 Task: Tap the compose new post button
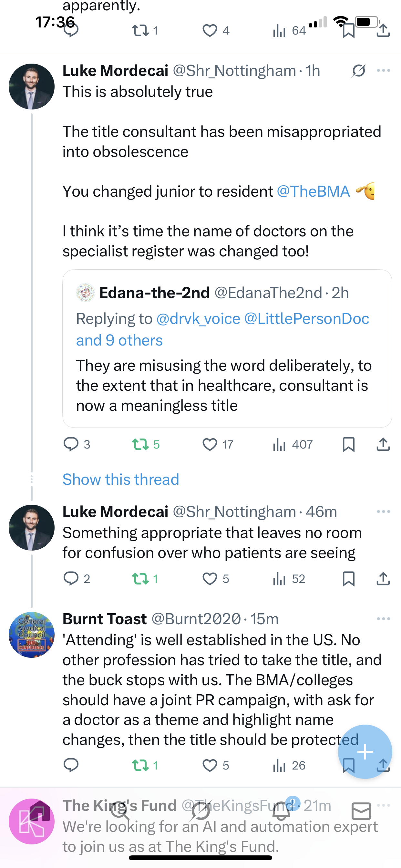[365, 751]
